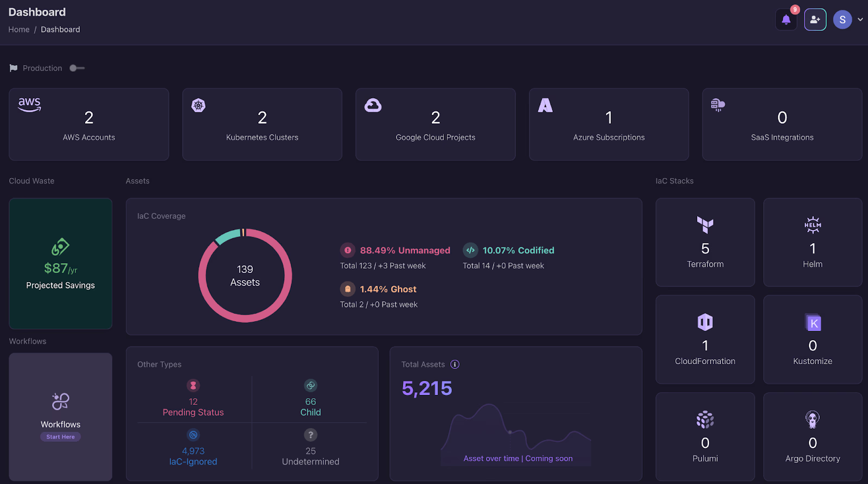The width and height of the screenshot is (868, 484).
Task: Open the 25 Undetermined entry
Action: (x=310, y=456)
